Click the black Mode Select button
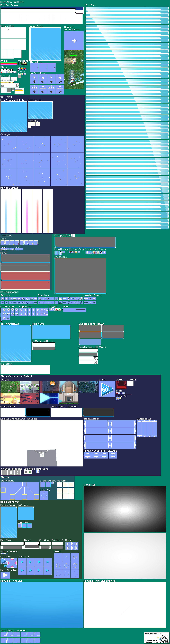This screenshot has height=644, width=170. (x=38, y=412)
